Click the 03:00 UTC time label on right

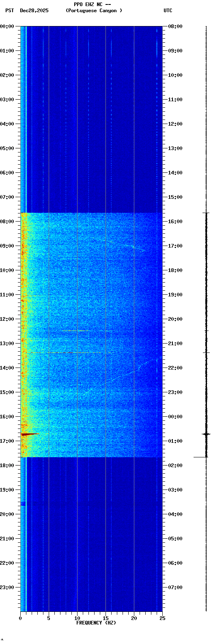click(175, 490)
